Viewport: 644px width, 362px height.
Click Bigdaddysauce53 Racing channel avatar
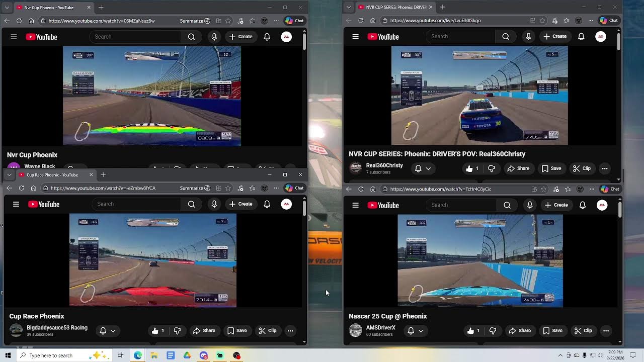17,330
